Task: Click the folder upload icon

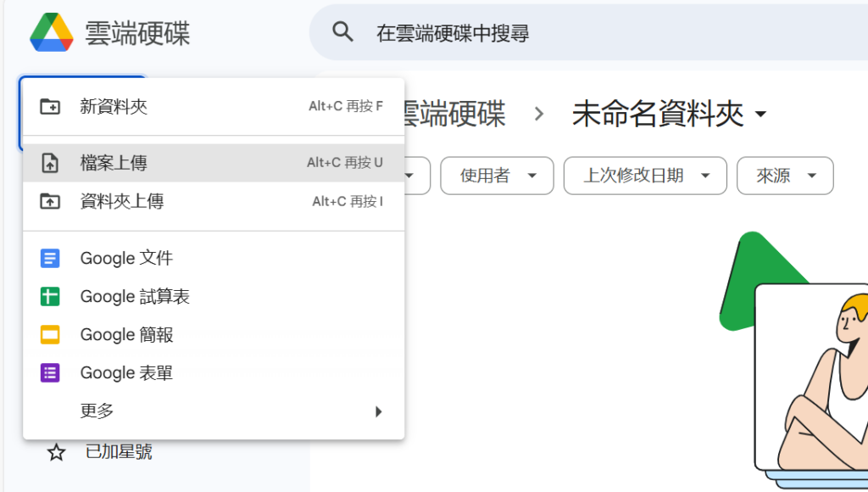Action: point(50,201)
